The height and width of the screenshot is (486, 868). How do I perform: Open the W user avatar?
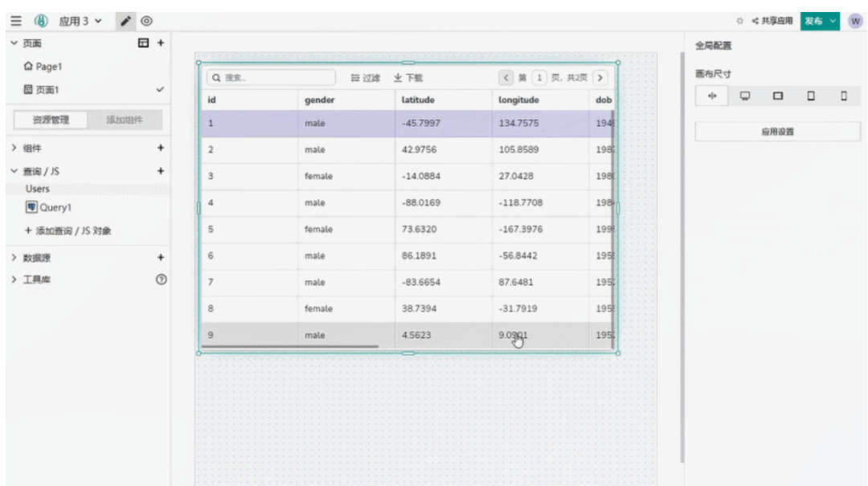point(855,21)
